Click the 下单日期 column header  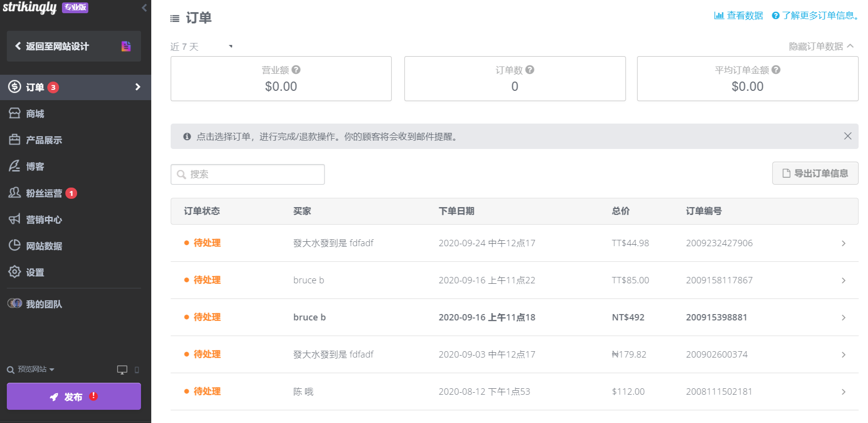click(x=456, y=211)
